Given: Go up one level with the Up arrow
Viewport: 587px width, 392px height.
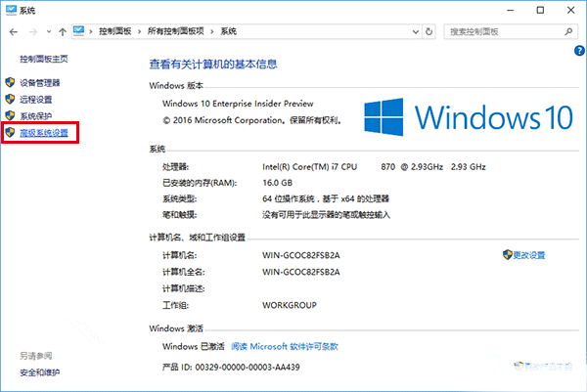Looking at the screenshot, I should pos(63,32).
